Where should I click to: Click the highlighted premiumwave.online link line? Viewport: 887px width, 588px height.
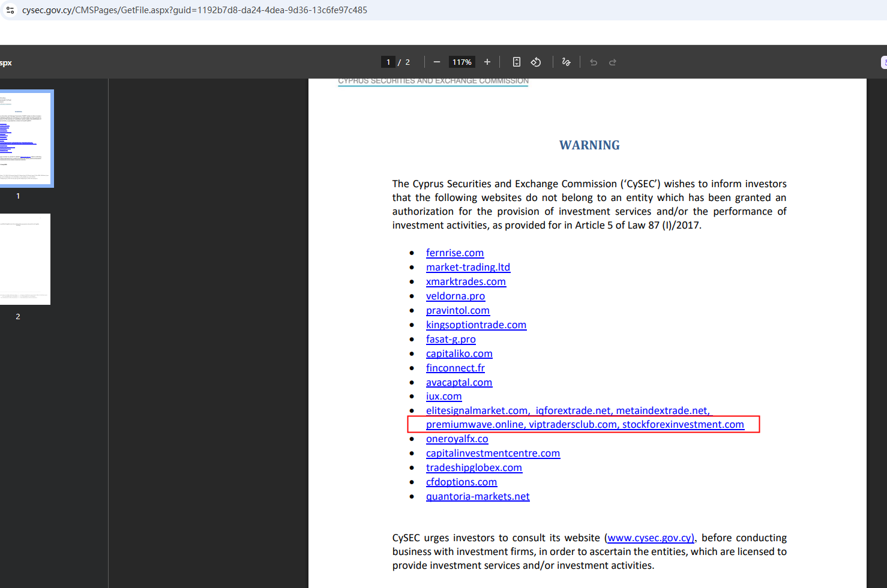coord(585,425)
